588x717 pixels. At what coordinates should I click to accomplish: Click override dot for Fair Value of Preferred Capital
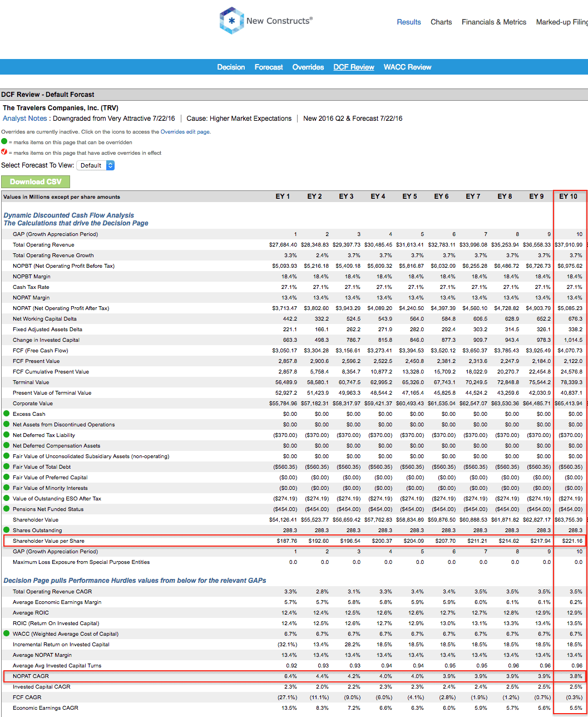pos(6,477)
